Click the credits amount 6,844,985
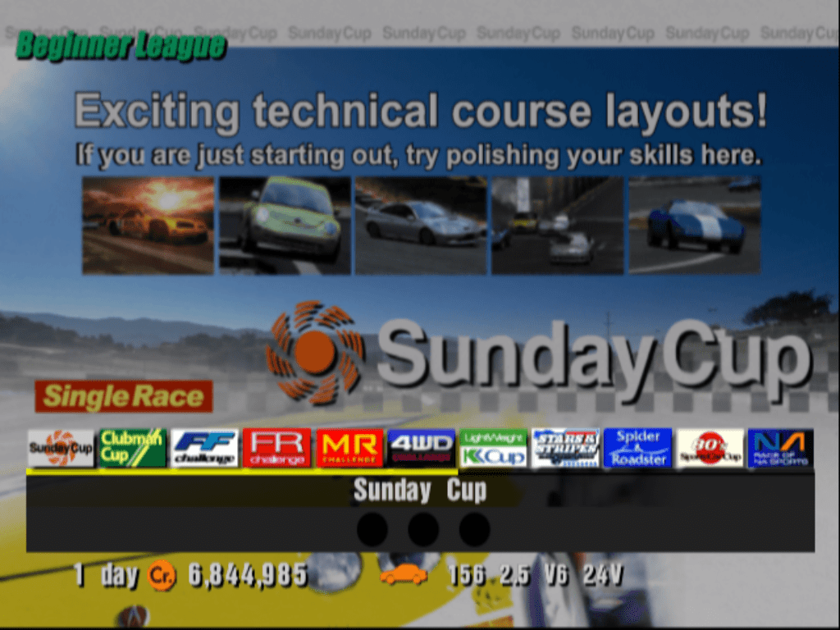The width and height of the screenshot is (840, 630). click(248, 575)
